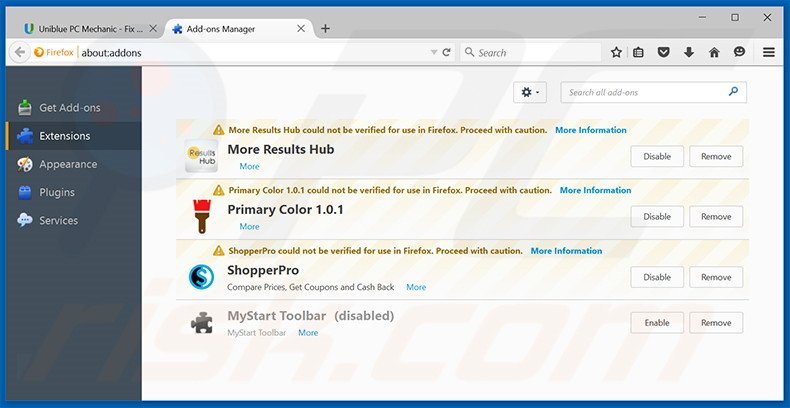Click More link under Primary Color 1.0.1
This screenshot has height=408, width=790.
(x=249, y=227)
